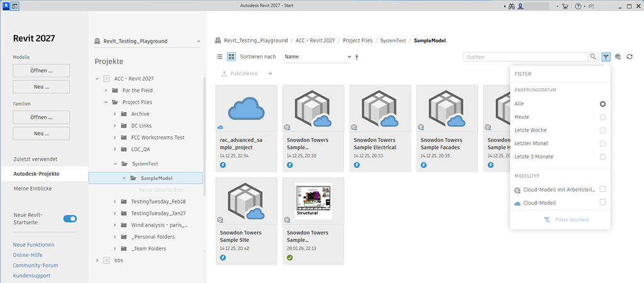Select the Letzter Monat radio button
The width and height of the screenshot is (644, 283).
[602, 143]
